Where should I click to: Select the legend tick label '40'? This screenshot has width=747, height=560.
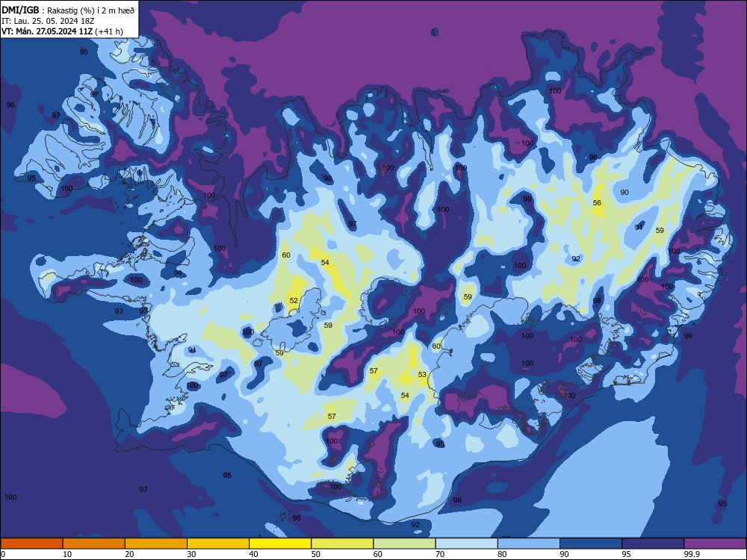click(x=253, y=554)
